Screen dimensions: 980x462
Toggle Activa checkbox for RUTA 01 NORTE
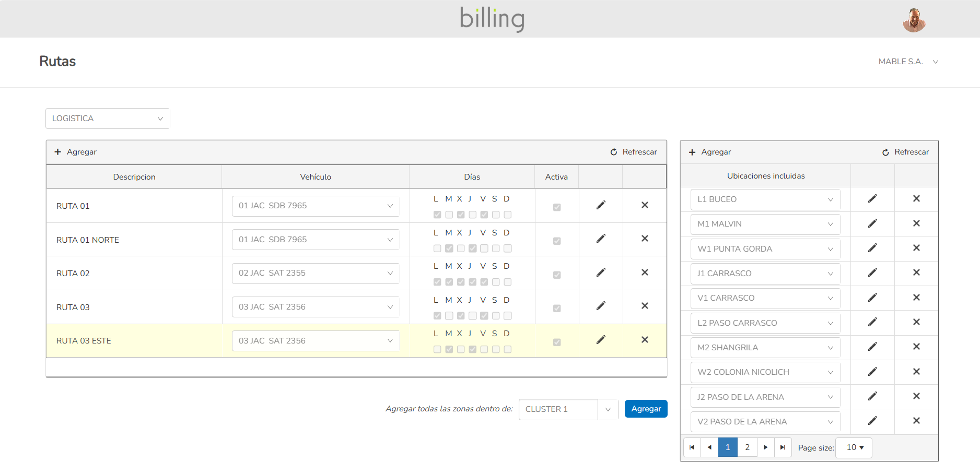coord(557,241)
